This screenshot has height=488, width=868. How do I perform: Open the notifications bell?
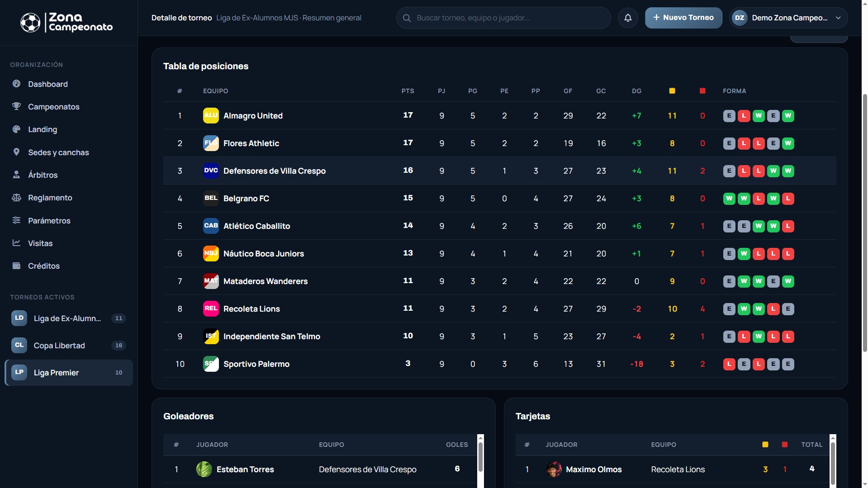point(628,18)
